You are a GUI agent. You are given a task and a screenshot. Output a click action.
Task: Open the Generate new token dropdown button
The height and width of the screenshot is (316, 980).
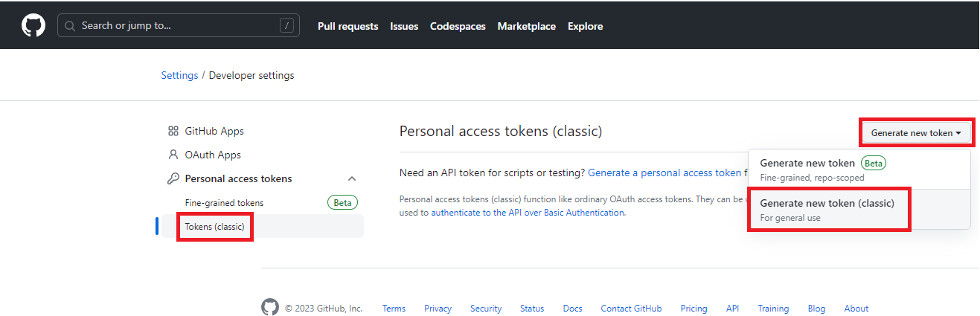click(x=916, y=133)
